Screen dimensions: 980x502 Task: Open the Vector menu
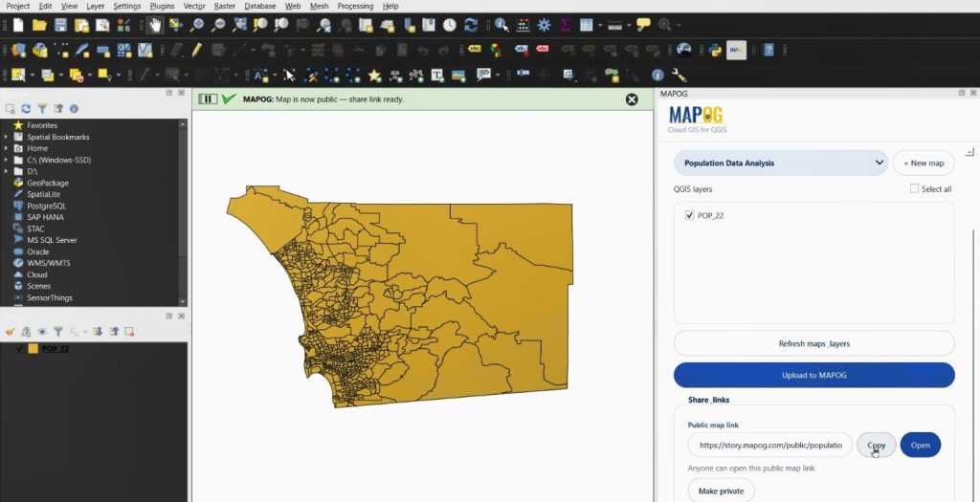point(194,7)
